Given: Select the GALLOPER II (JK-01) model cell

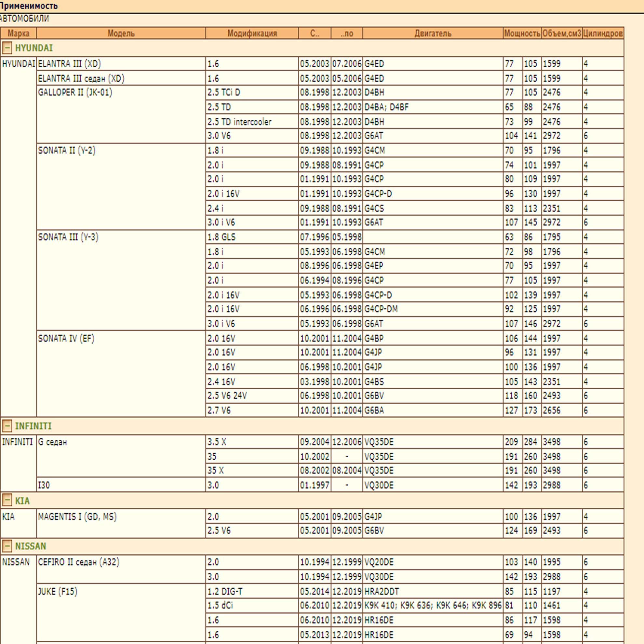Looking at the screenshot, I should [75, 92].
